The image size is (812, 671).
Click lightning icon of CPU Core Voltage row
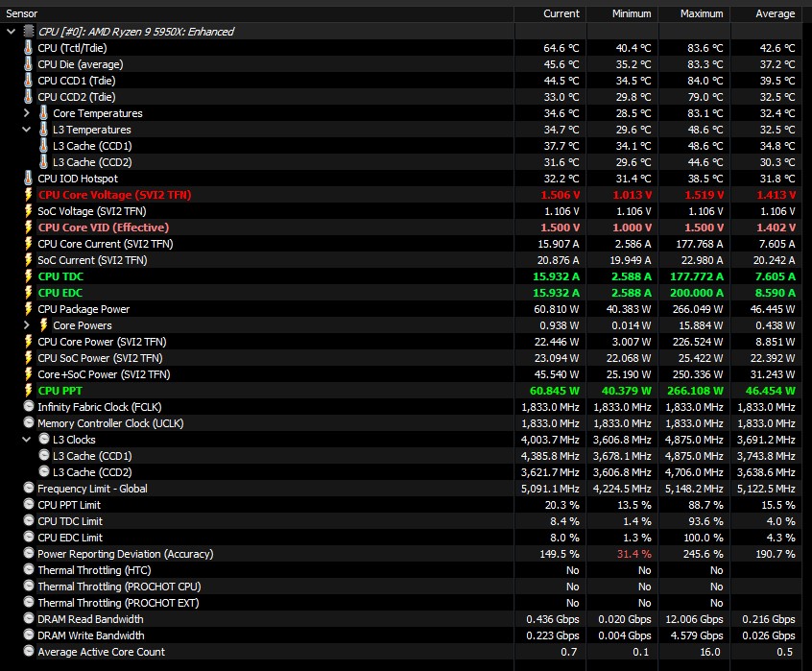pos(29,195)
